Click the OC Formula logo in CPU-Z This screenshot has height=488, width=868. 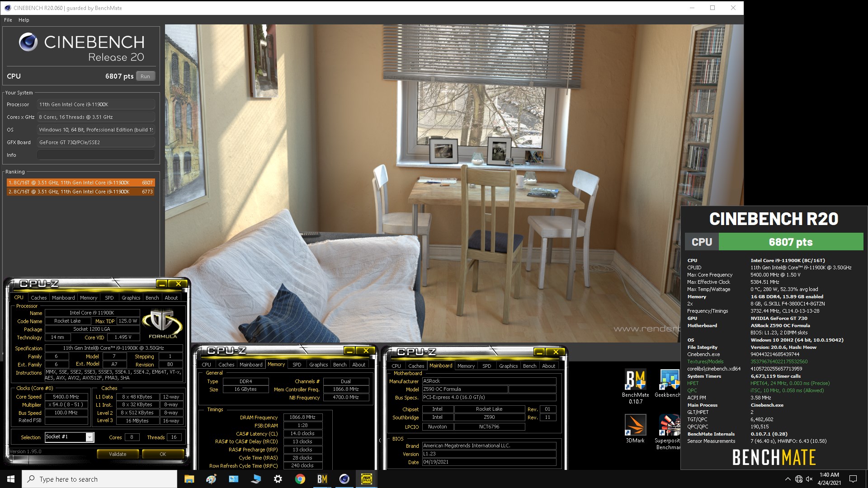(x=163, y=324)
